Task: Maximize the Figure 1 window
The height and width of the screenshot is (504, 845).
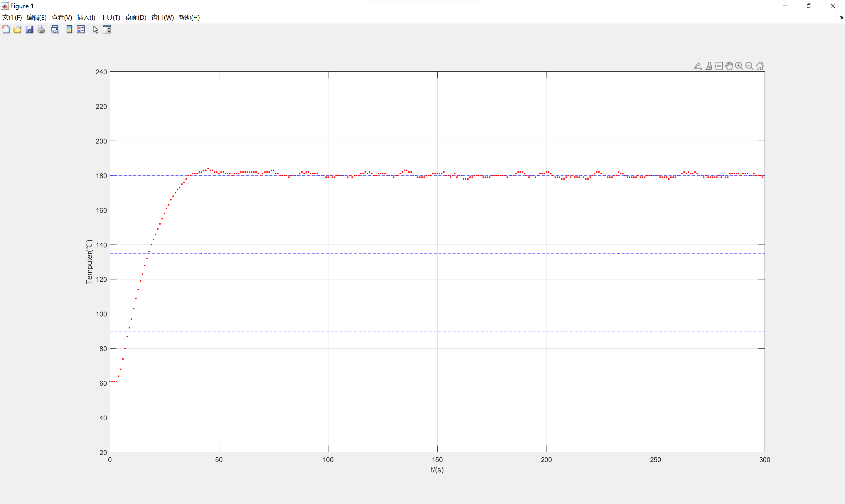Action: tap(809, 6)
